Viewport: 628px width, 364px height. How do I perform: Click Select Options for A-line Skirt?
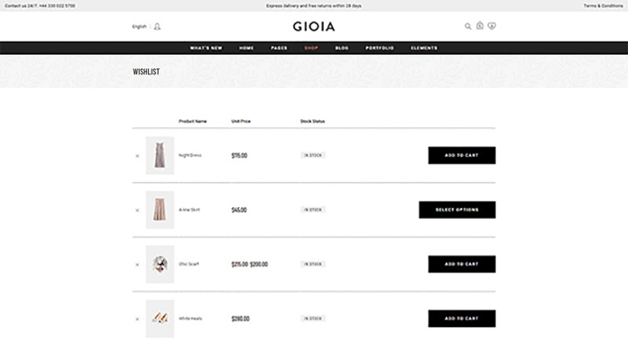[x=457, y=210]
